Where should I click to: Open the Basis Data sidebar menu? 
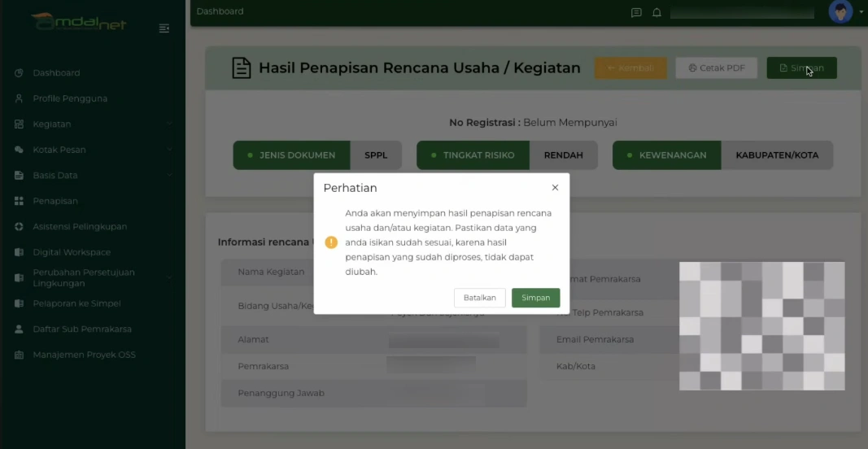(x=55, y=176)
